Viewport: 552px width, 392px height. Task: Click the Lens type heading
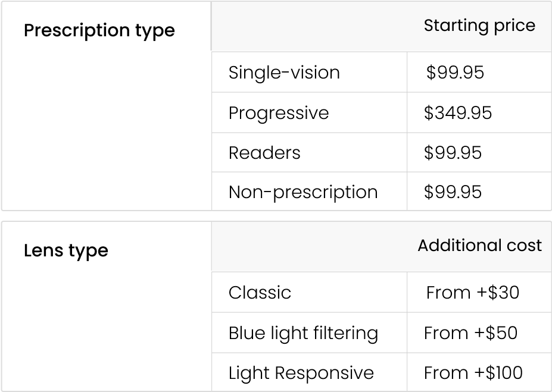pos(66,250)
